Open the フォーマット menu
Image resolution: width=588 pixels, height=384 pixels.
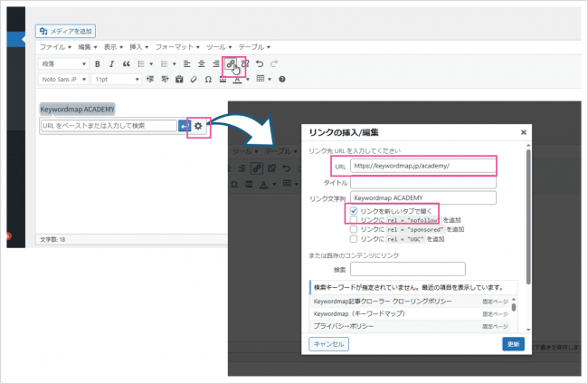pos(177,47)
